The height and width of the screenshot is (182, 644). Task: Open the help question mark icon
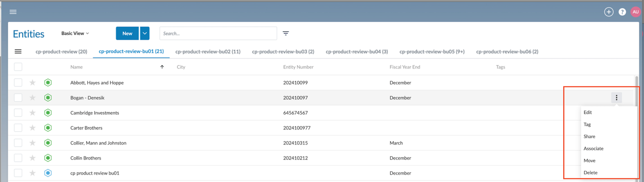622,12
